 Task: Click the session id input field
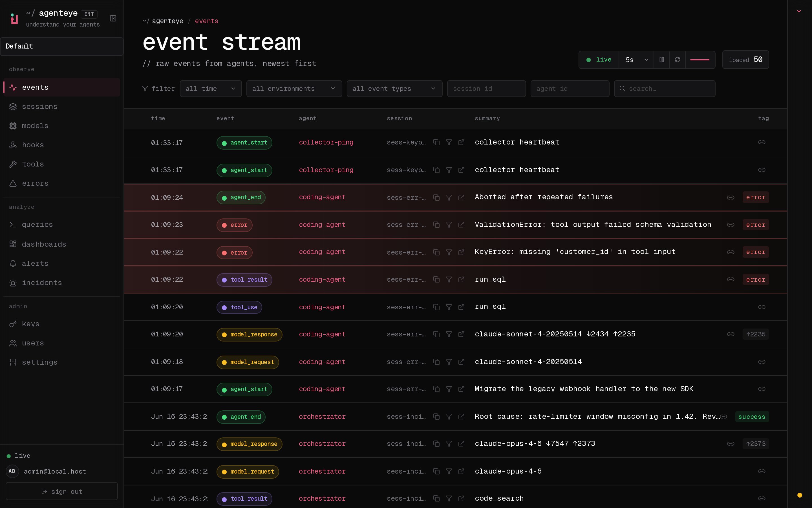[x=486, y=89]
